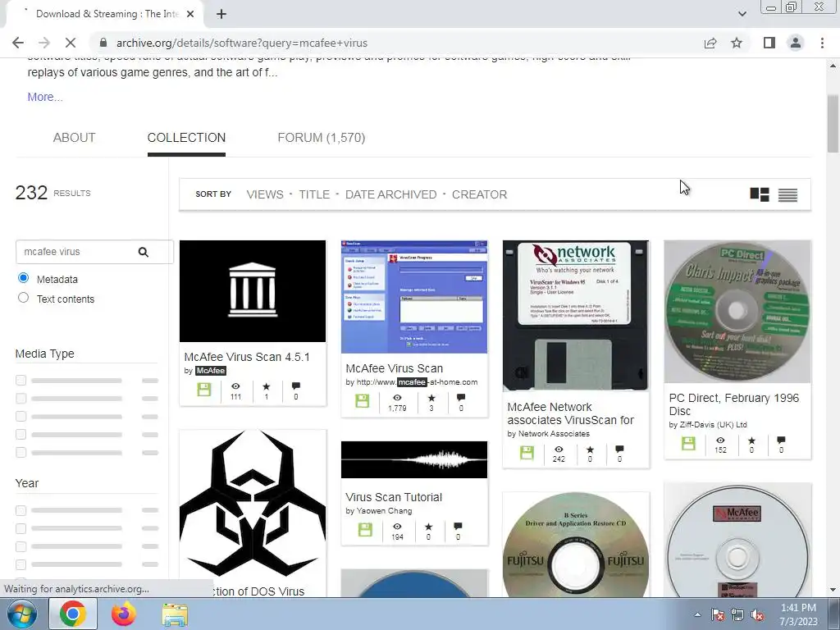Click the reviews bubble under McAfee Virus Scan 4.5.1
This screenshot has height=630, width=840.
tap(295, 386)
